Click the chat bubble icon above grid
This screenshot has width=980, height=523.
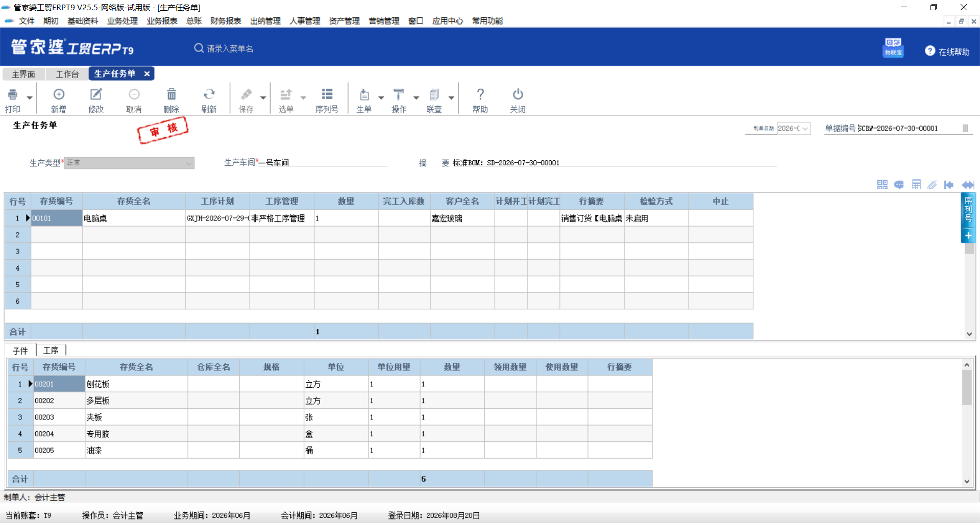(x=899, y=185)
